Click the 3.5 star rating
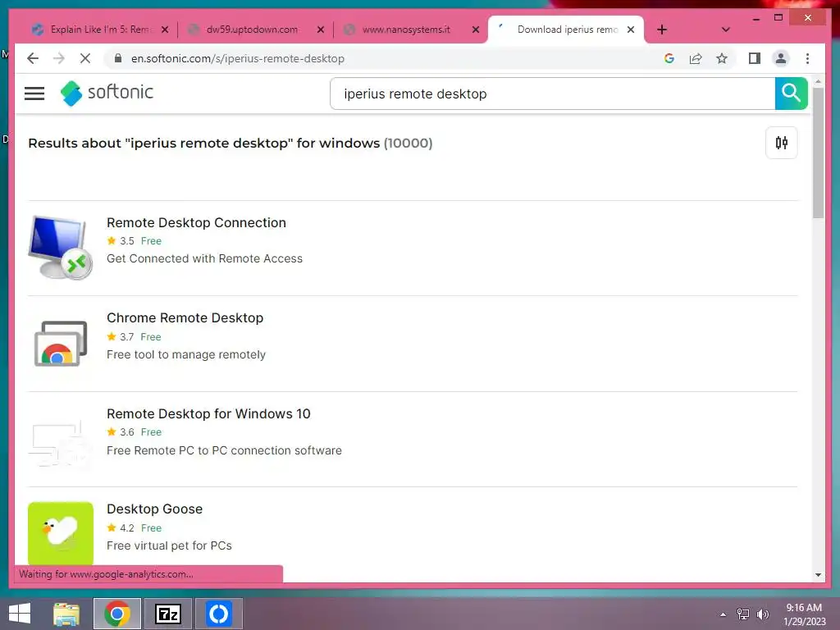This screenshot has width=840, height=630. [x=121, y=241]
